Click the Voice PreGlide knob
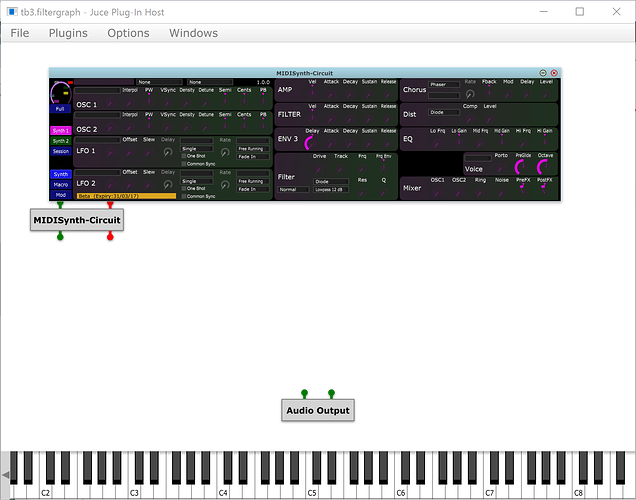The image size is (636, 500). tap(522, 167)
